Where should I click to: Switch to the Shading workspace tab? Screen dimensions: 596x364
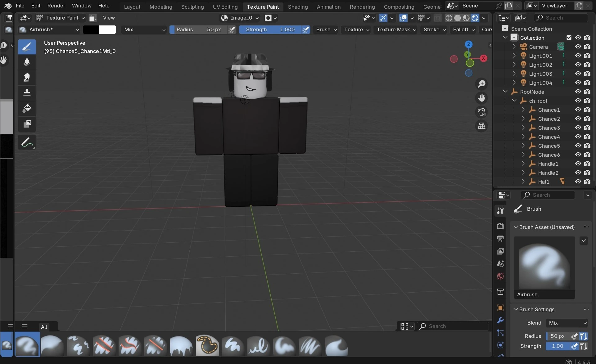click(297, 7)
